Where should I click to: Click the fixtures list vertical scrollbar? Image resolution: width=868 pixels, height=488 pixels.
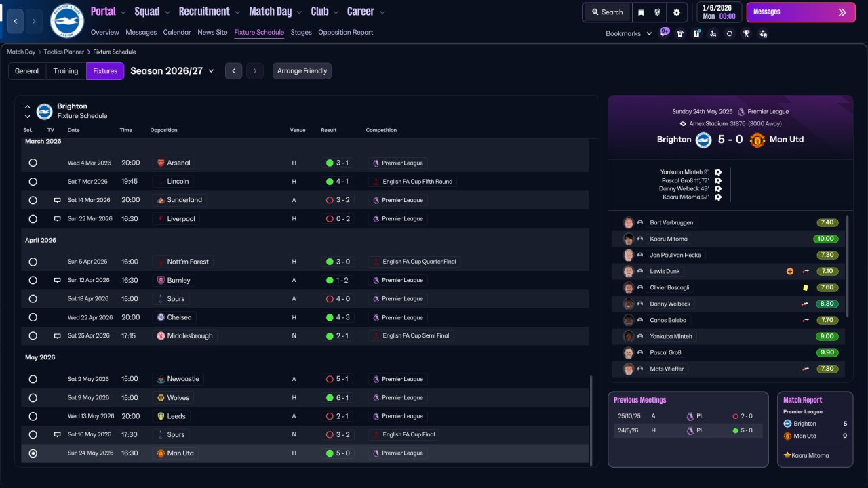coord(591,420)
